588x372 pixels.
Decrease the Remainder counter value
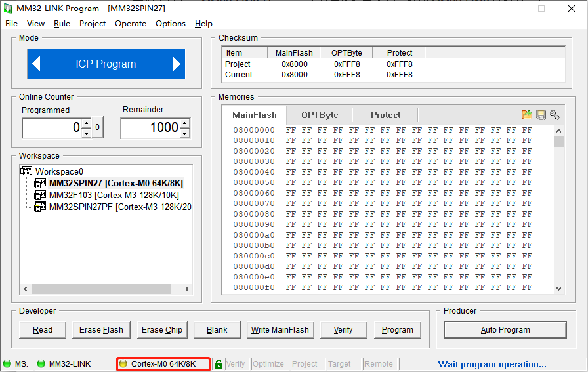point(185,133)
